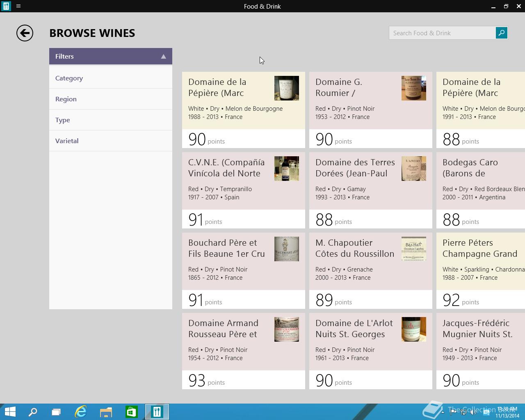525x420 pixels.
Task: Collapse the Filters panel arrow
Action: tap(163, 57)
